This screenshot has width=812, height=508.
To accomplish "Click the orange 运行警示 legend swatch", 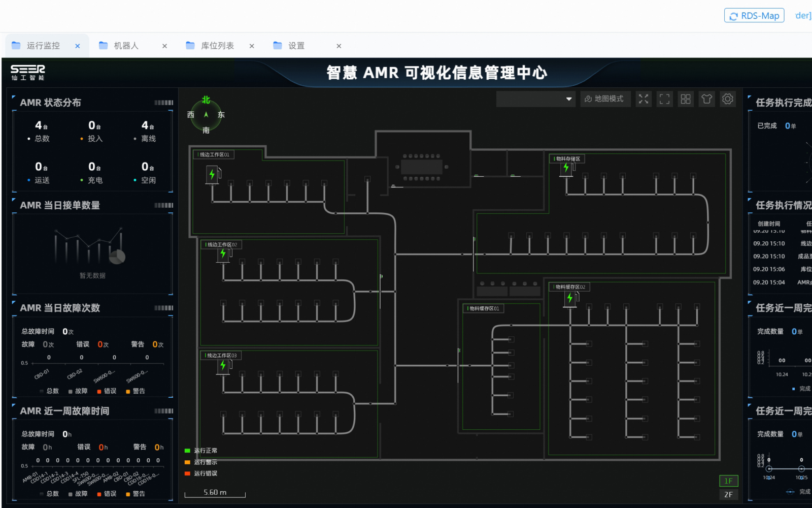I will (x=187, y=462).
